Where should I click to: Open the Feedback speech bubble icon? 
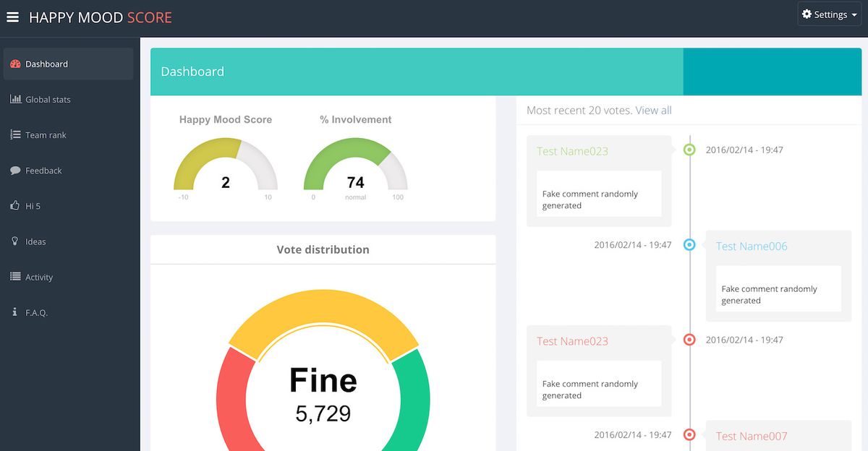(x=14, y=170)
